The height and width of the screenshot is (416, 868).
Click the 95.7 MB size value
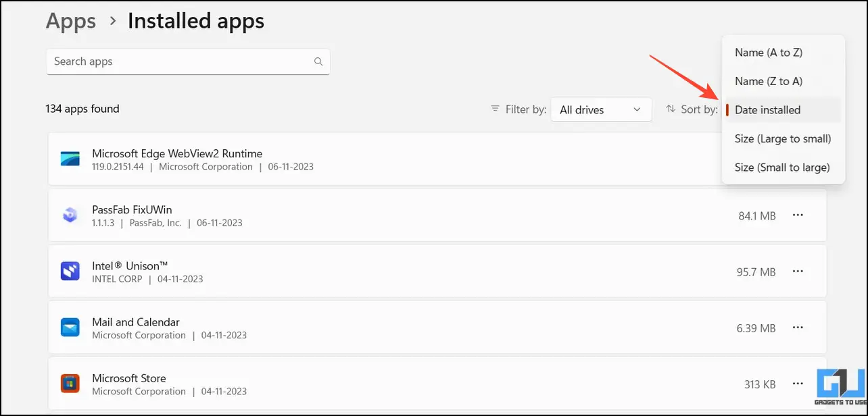pos(756,272)
